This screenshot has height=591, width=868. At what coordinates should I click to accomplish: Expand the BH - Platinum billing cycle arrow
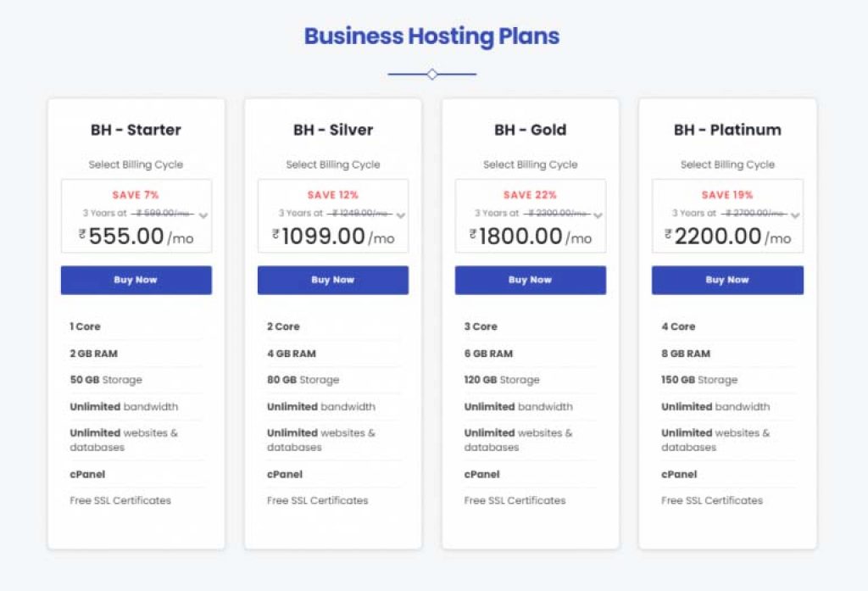pyautogui.click(x=795, y=215)
